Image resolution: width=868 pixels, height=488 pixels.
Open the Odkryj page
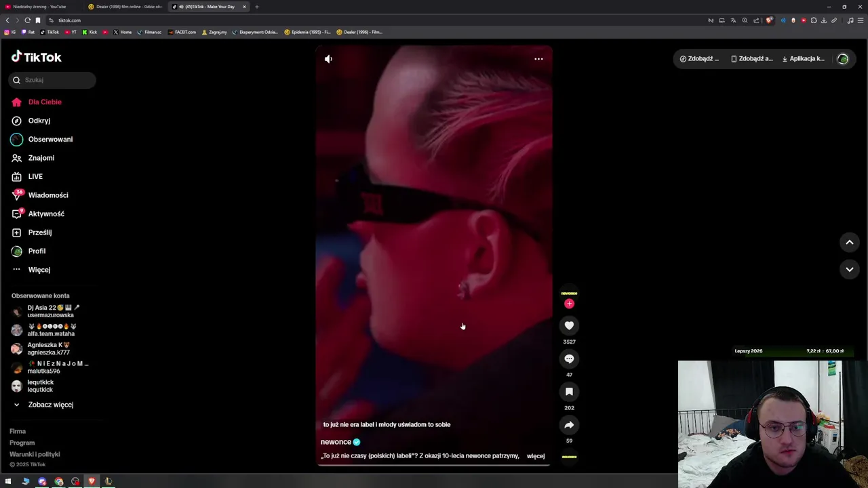coord(39,121)
